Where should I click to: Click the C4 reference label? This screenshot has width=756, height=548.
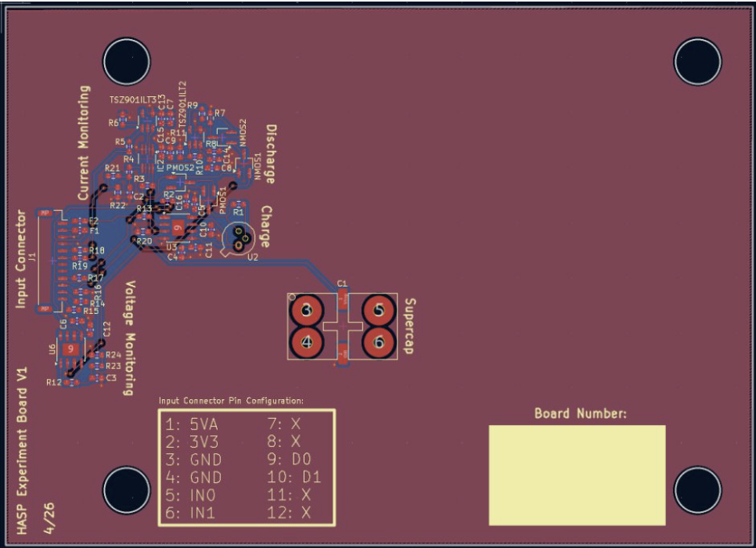pos(173,257)
